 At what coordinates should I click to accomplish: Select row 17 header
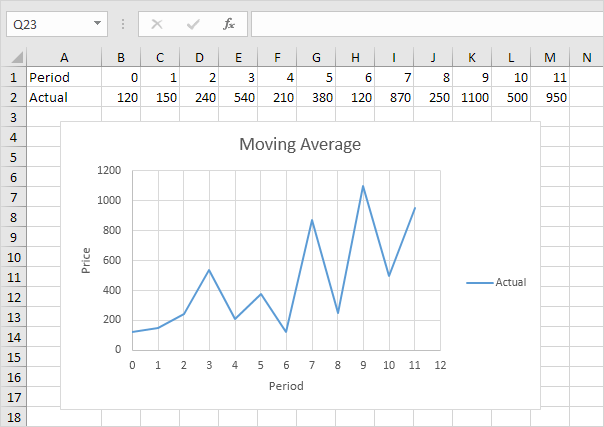pyautogui.click(x=13, y=397)
